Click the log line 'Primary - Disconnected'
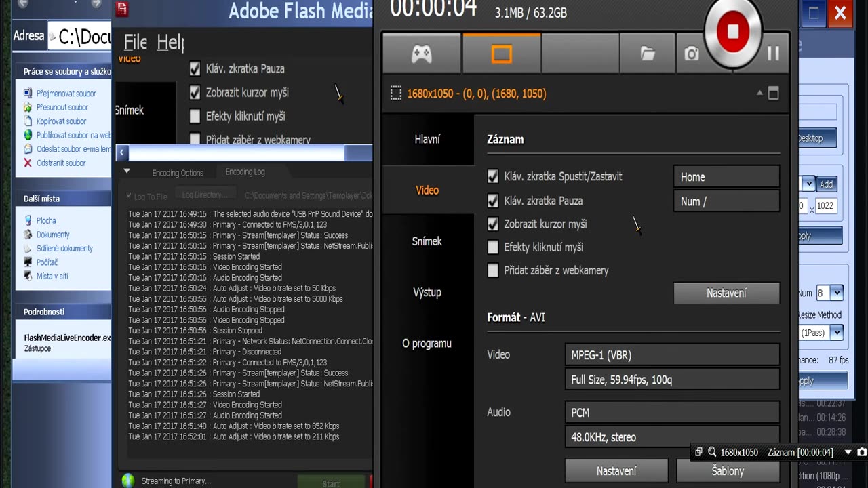Image resolution: width=868 pixels, height=488 pixels. click(205, 352)
